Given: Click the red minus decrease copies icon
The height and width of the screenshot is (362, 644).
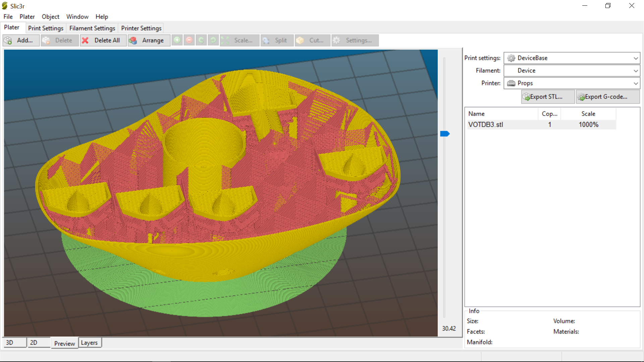Looking at the screenshot, I should [x=189, y=40].
